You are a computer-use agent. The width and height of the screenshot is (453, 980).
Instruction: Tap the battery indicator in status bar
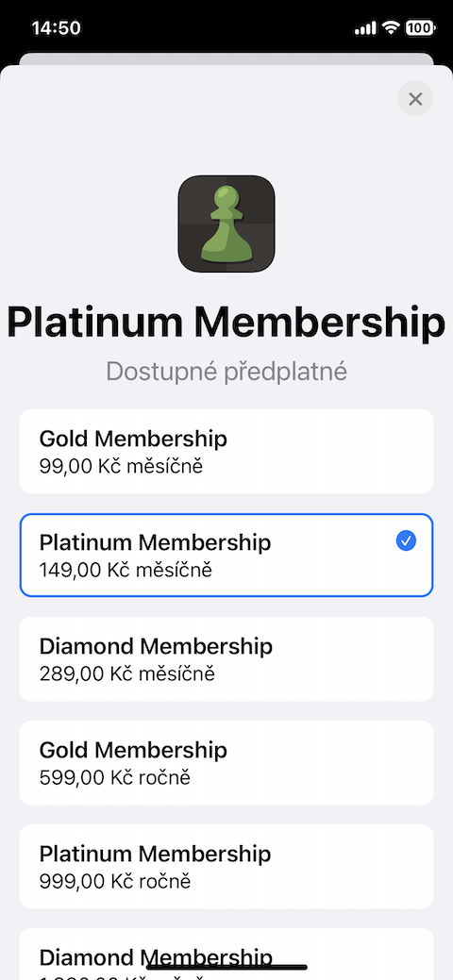click(421, 27)
